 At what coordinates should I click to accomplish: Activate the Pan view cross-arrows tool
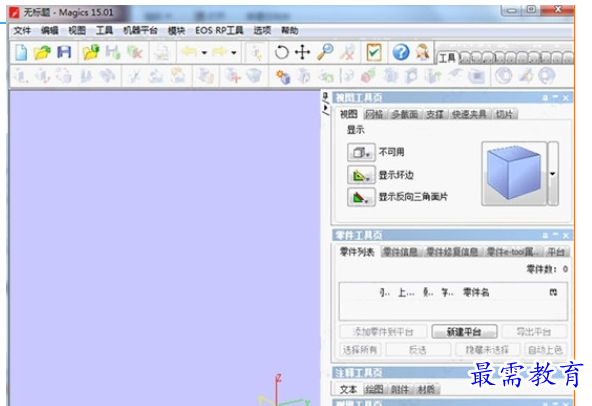(x=302, y=52)
